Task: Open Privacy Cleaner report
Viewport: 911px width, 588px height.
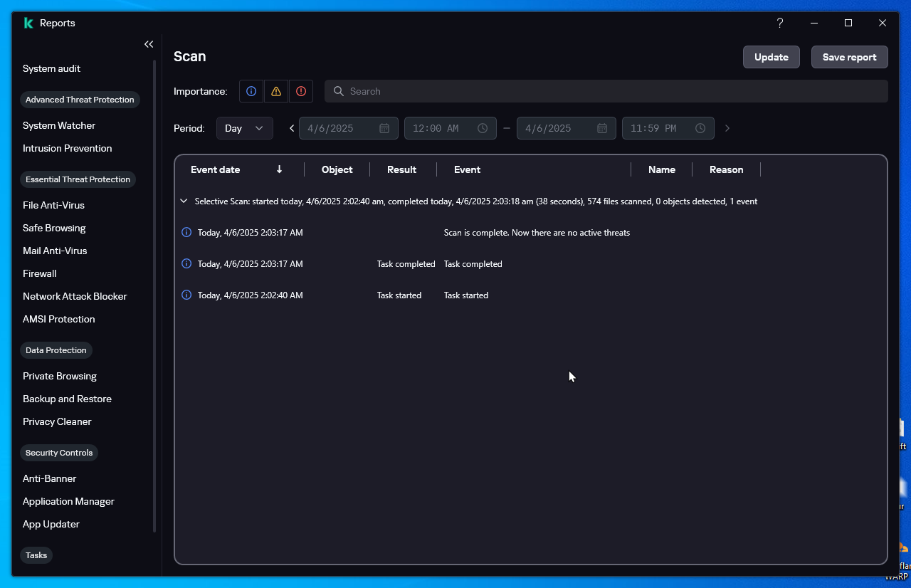Action: [57, 421]
